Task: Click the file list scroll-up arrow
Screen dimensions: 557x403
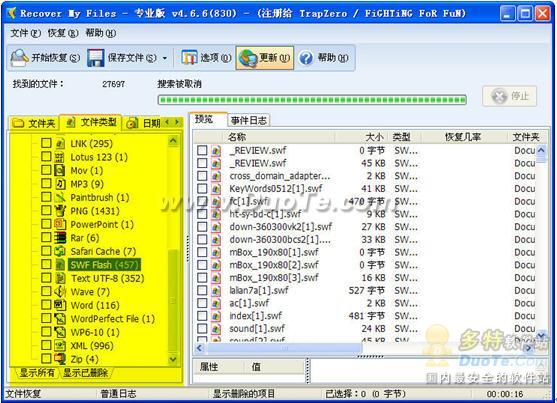Action: coord(541,150)
